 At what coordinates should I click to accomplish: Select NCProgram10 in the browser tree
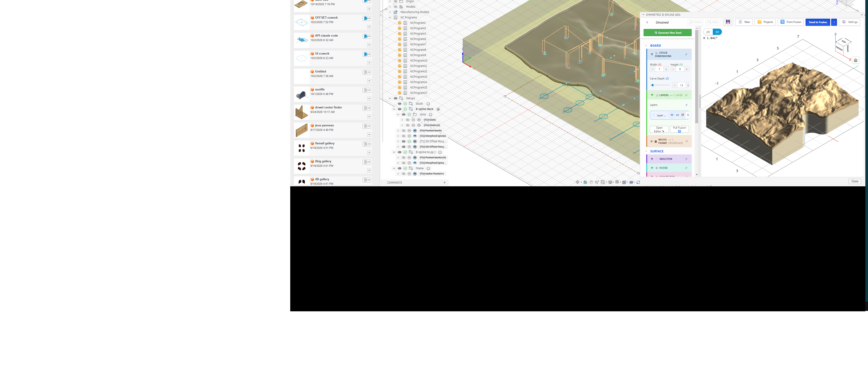click(418, 61)
